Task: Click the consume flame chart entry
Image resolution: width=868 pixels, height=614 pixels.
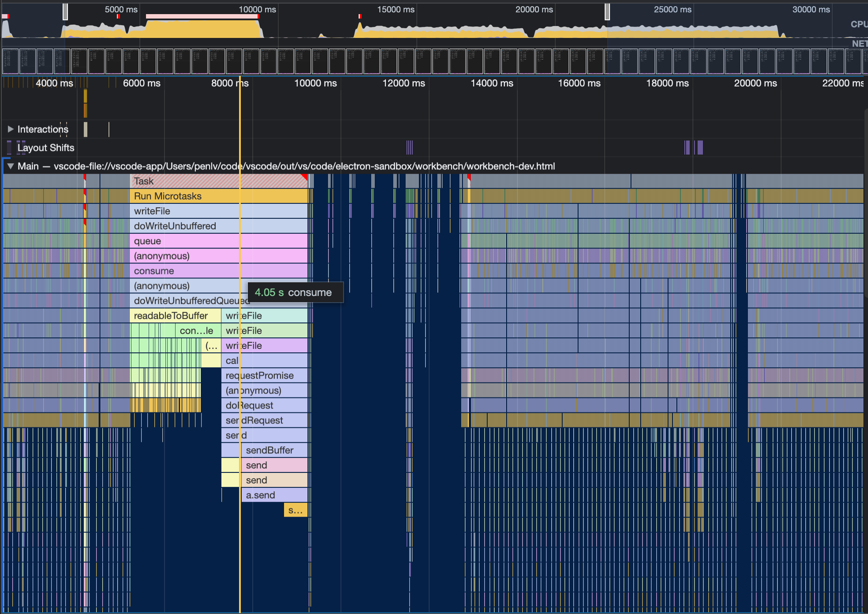Action: (x=185, y=271)
